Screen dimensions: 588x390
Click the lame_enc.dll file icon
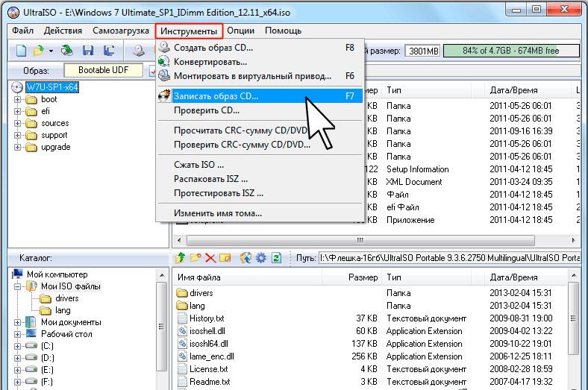click(x=182, y=356)
